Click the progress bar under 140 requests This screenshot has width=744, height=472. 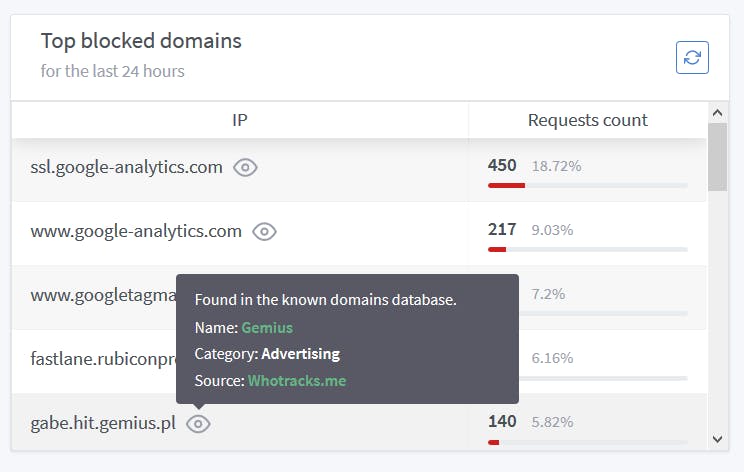point(587,441)
